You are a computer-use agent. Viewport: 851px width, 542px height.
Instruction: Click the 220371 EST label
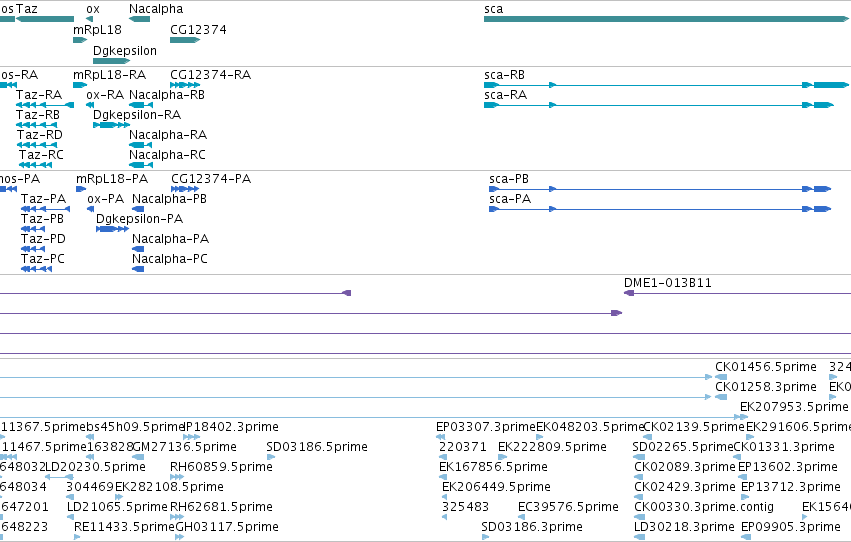pyautogui.click(x=462, y=448)
